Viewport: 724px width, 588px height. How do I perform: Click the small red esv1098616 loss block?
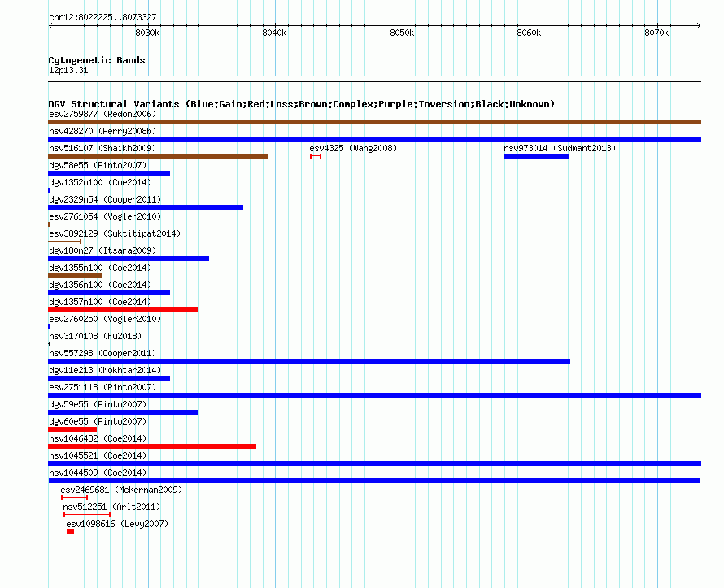point(70,532)
